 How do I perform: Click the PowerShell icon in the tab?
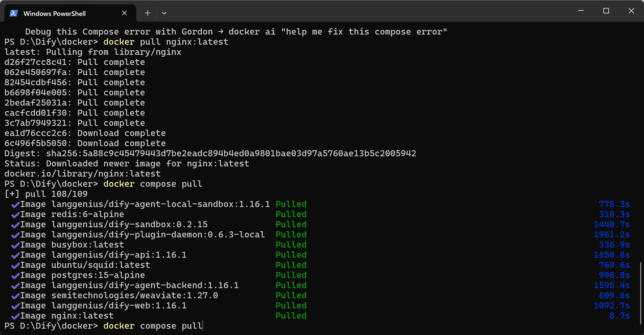pos(14,13)
